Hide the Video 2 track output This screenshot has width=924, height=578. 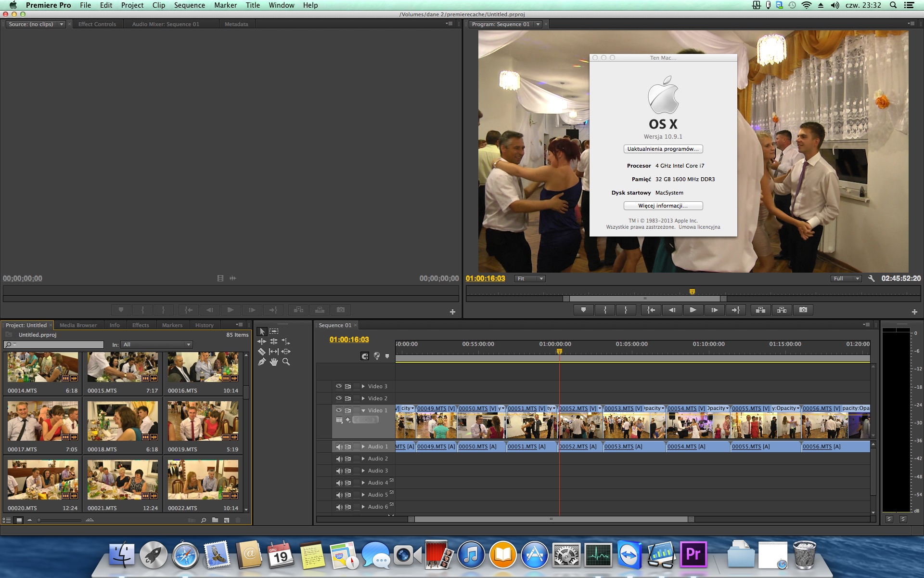[x=339, y=398]
